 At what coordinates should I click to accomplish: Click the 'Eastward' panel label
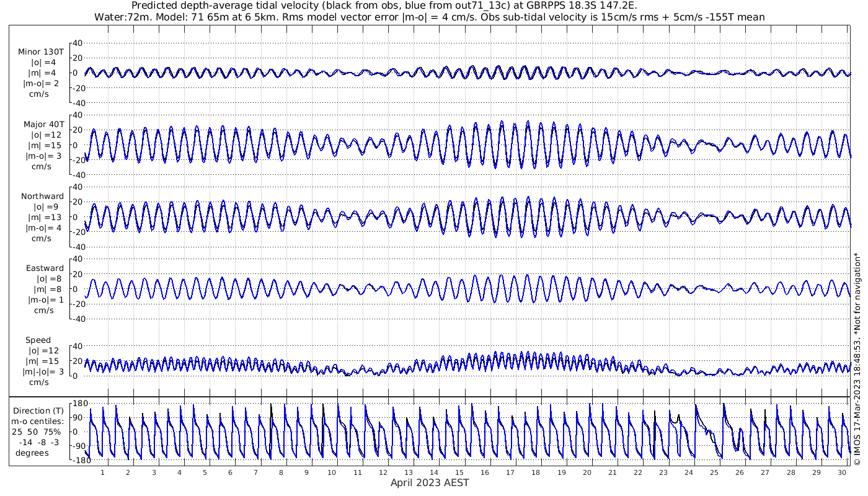coord(45,268)
